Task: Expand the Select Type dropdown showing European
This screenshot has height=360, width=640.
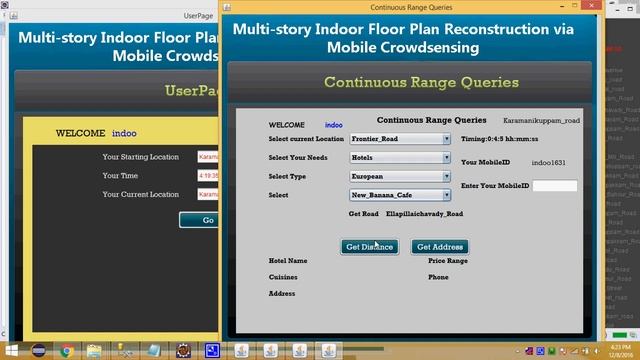Action: coord(400,176)
